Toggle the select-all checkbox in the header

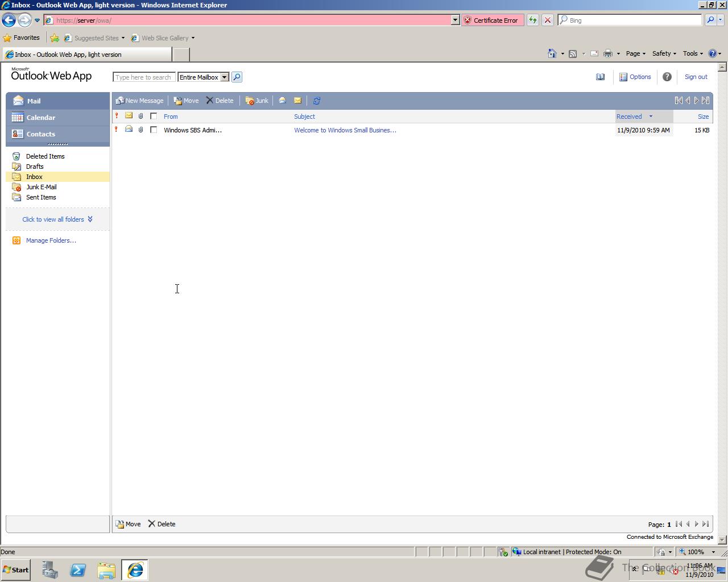154,116
